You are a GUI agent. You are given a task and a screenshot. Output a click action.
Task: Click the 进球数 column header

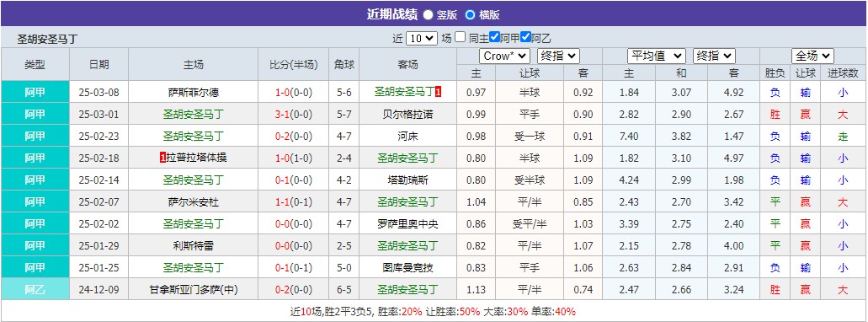(x=843, y=72)
